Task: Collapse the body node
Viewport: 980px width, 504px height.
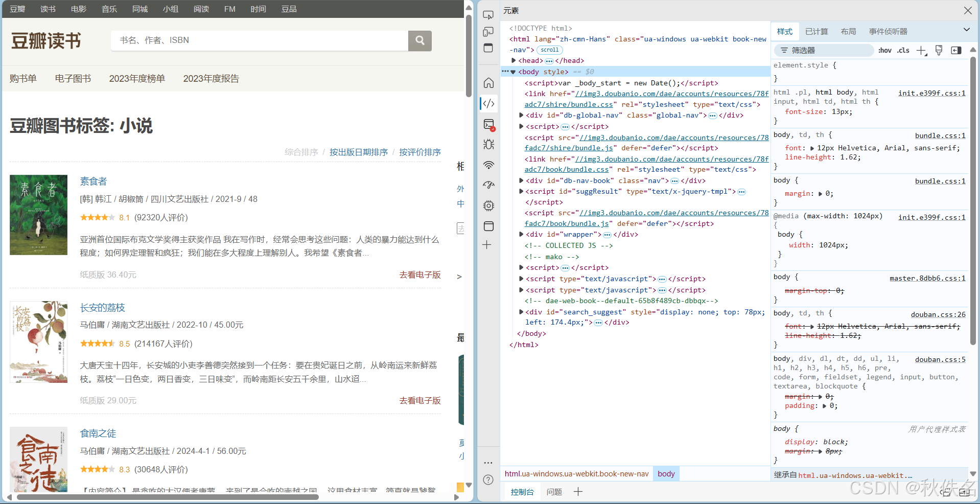Action: [514, 72]
